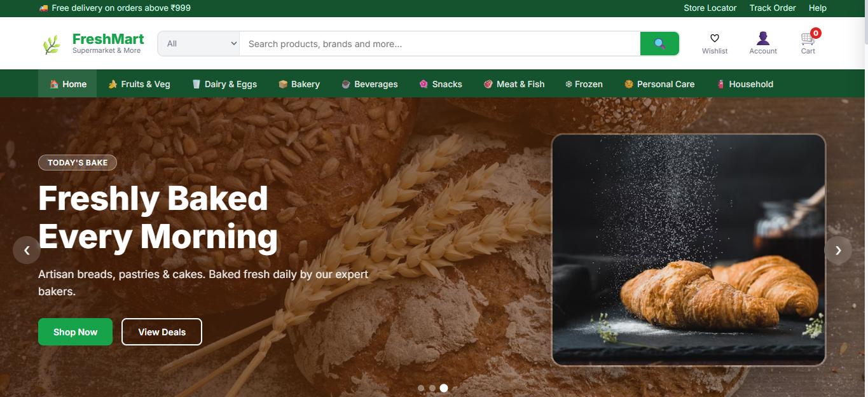Click the green Shop Now button
The image size is (868, 397).
75,332
